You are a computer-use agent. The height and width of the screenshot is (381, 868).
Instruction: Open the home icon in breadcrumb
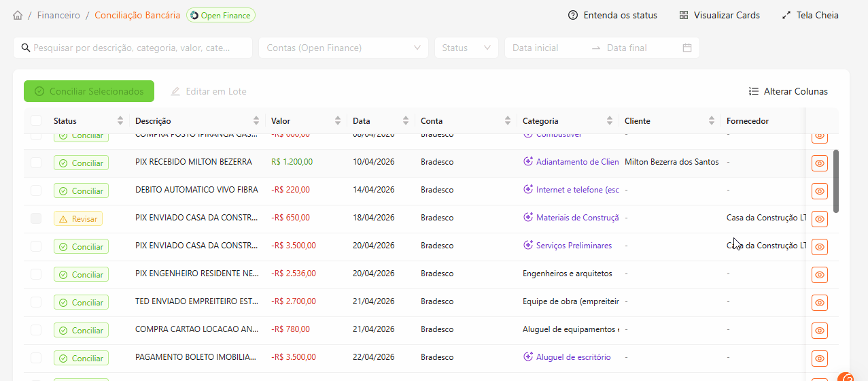[18, 15]
